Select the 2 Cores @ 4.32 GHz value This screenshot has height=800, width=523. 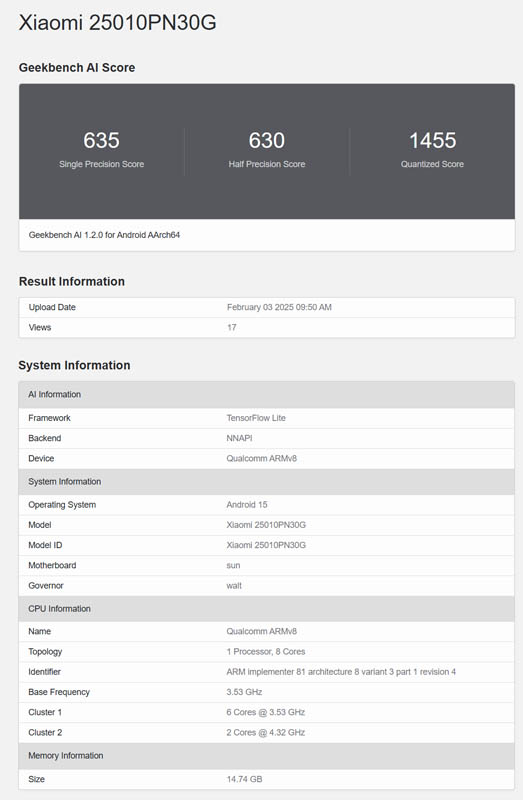coord(266,733)
